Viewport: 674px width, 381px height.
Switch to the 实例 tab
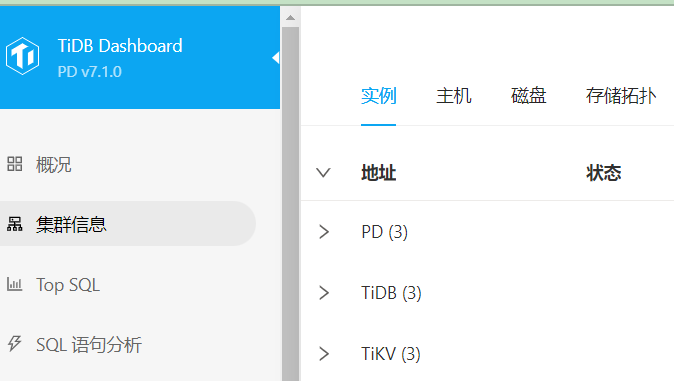pos(378,95)
